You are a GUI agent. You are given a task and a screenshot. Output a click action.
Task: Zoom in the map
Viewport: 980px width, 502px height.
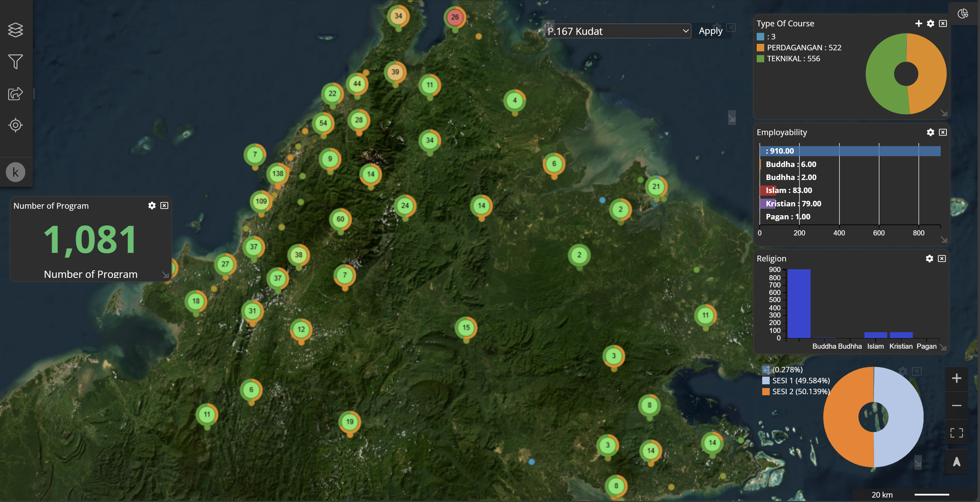click(x=956, y=378)
